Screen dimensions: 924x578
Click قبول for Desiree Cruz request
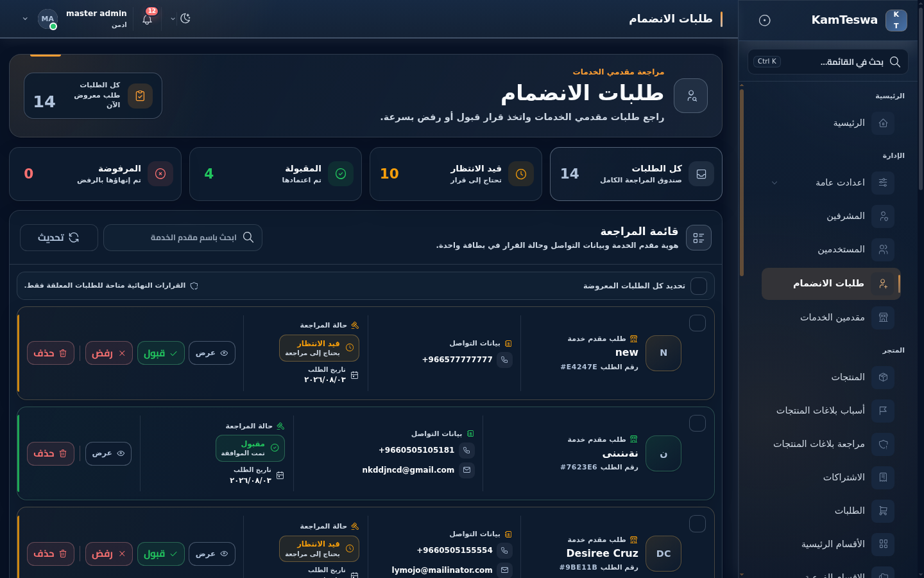(161, 554)
